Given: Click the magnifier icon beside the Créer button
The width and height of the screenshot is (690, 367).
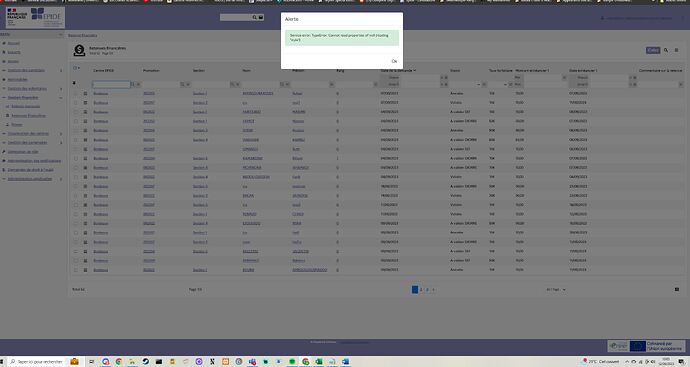Looking at the screenshot, I should click(x=666, y=50).
